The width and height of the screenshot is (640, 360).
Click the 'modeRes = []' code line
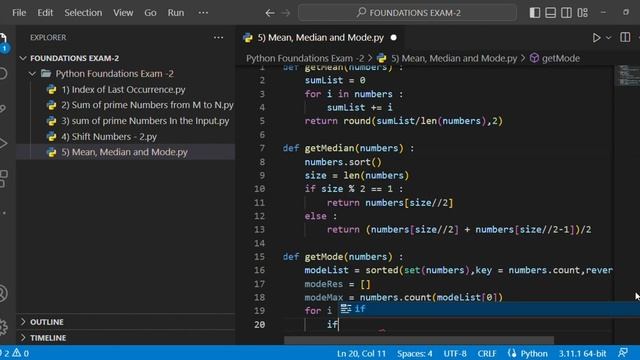(338, 284)
